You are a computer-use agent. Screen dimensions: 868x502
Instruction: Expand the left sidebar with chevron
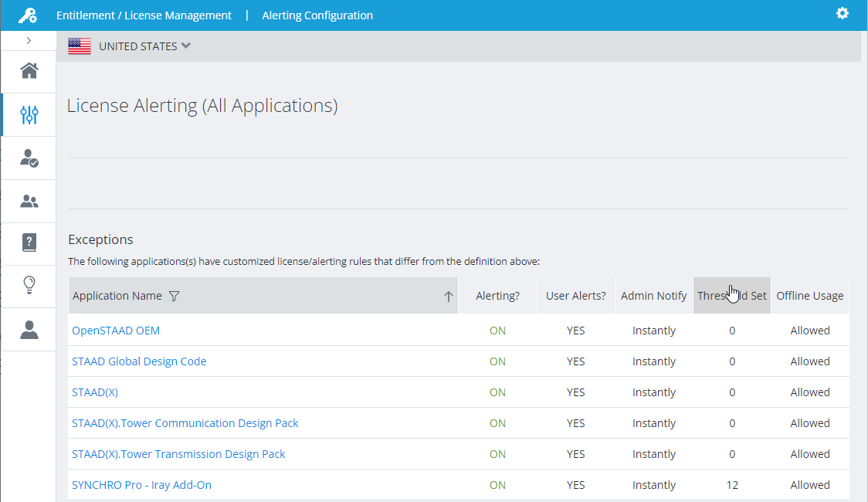coord(29,40)
